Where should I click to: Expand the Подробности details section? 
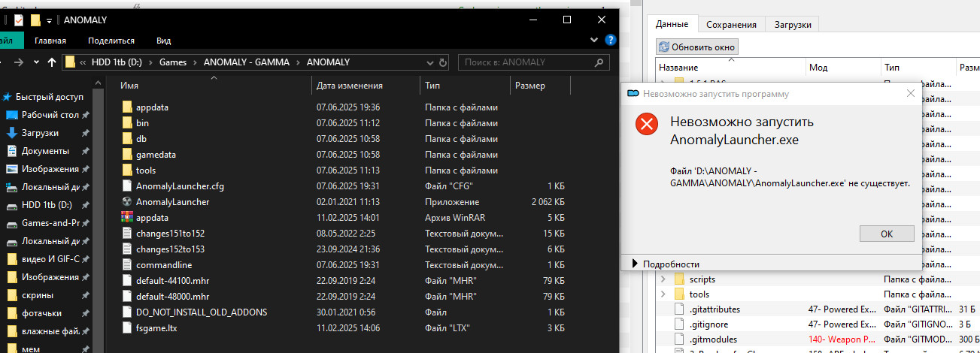click(x=636, y=264)
